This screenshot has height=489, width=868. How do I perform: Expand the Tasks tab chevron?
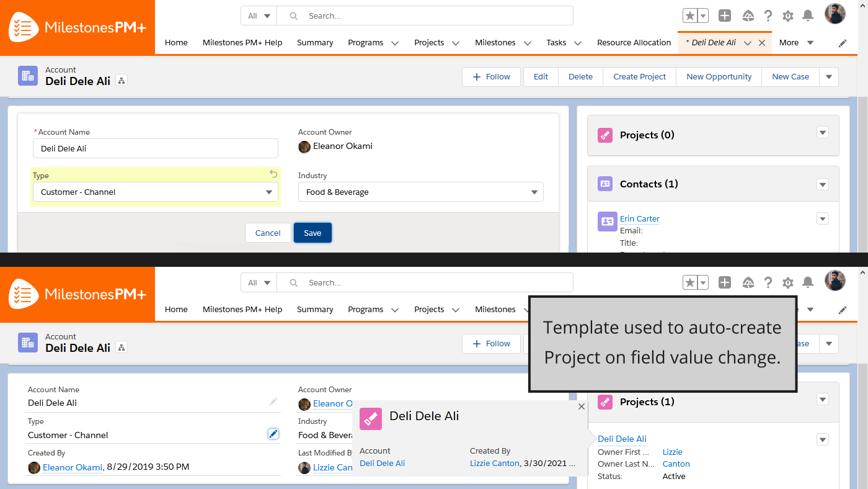click(x=578, y=43)
